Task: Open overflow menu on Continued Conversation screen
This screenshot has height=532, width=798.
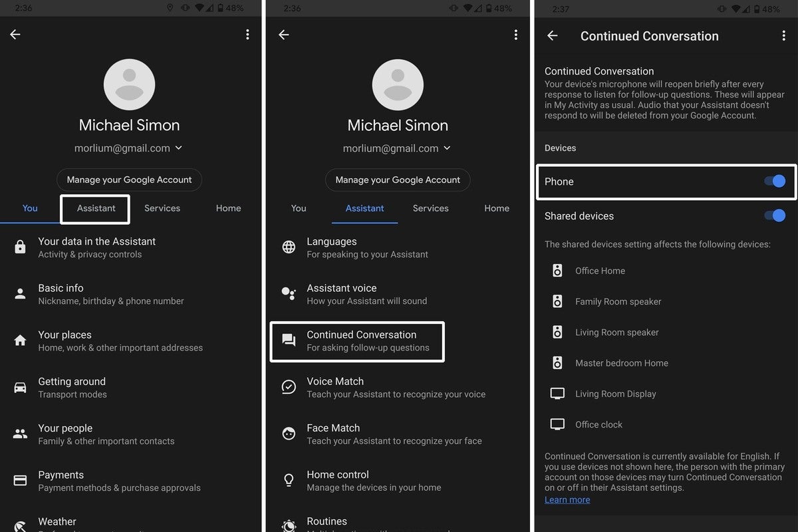Action: (x=784, y=36)
